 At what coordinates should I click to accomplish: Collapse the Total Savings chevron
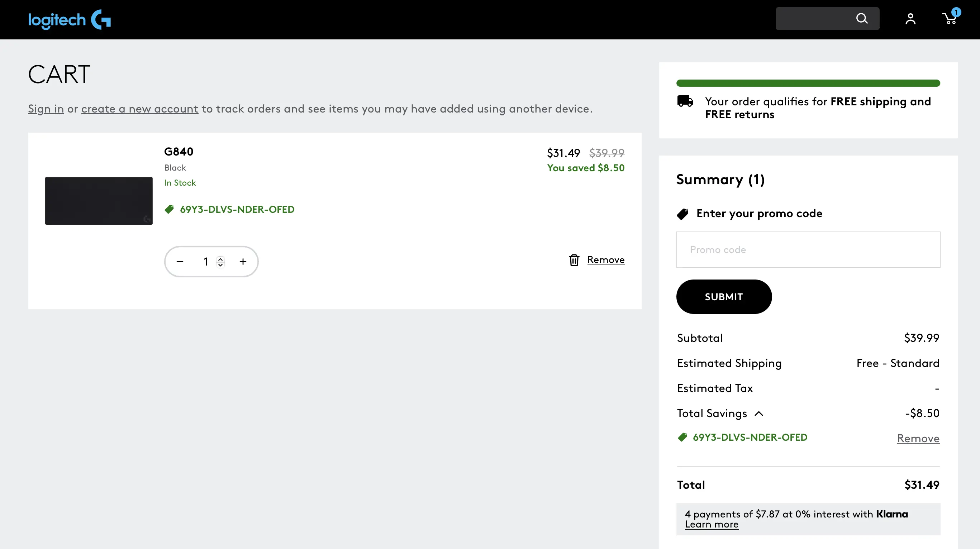(758, 414)
